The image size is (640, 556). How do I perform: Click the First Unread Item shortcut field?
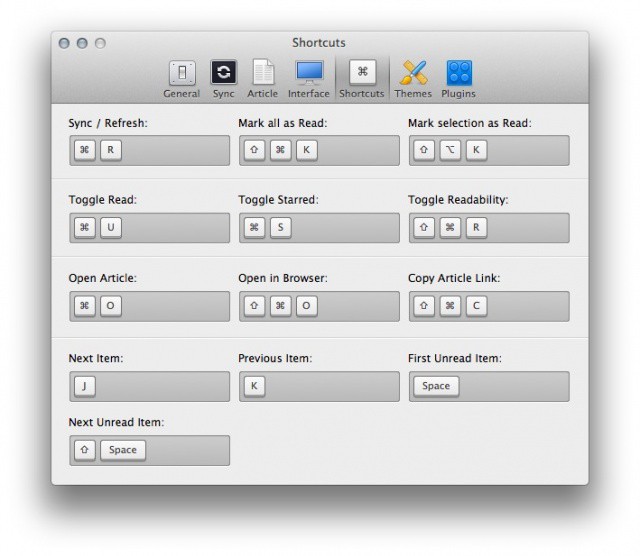coord(489,386)
